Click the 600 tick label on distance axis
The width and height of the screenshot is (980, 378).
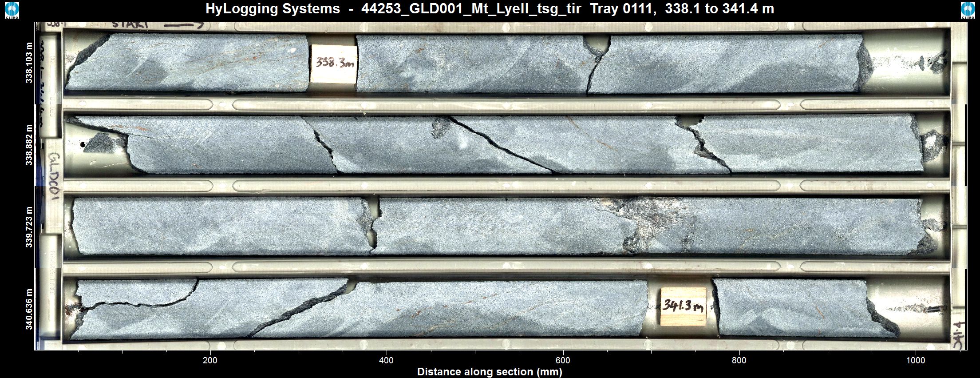pos(563,360)
